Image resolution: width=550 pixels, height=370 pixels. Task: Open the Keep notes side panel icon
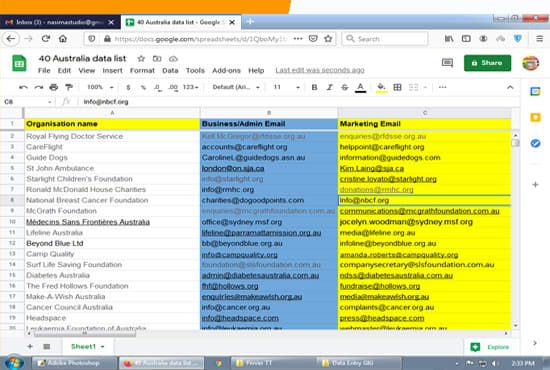535,117
